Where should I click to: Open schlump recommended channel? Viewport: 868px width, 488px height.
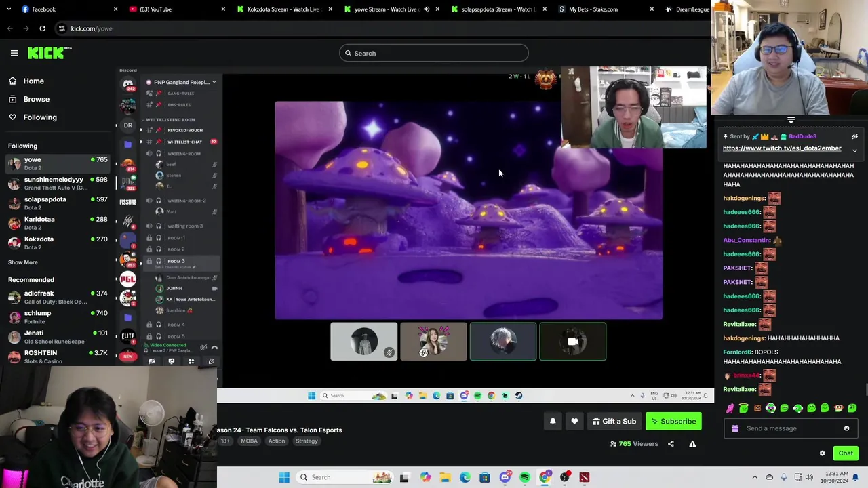tap(58, 317)
